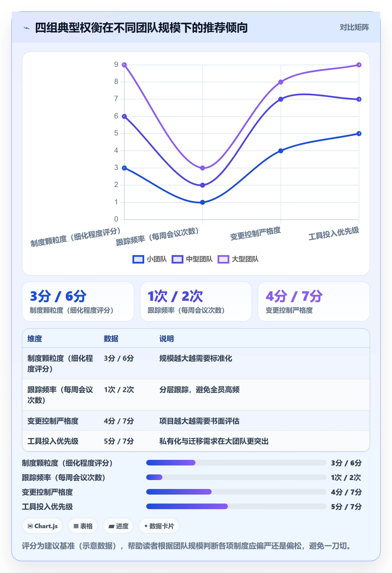Click the 对比矩阵 tag in the header
The width and height of the screenshot is (392, 573).
click(354, 27)
